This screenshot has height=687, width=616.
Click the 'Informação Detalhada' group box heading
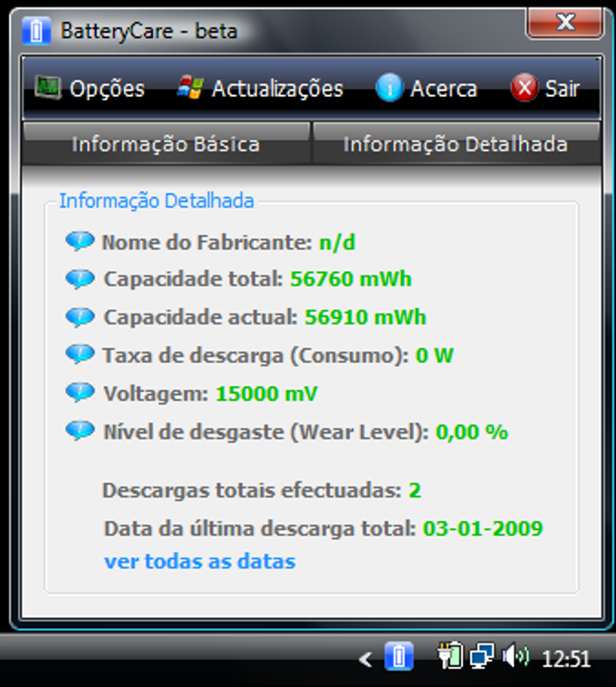pos(157,201)
